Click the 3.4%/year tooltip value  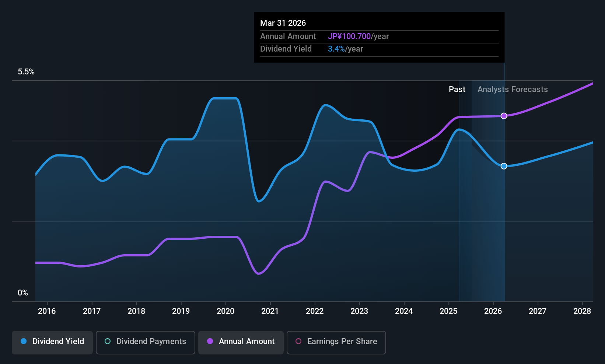346,49
